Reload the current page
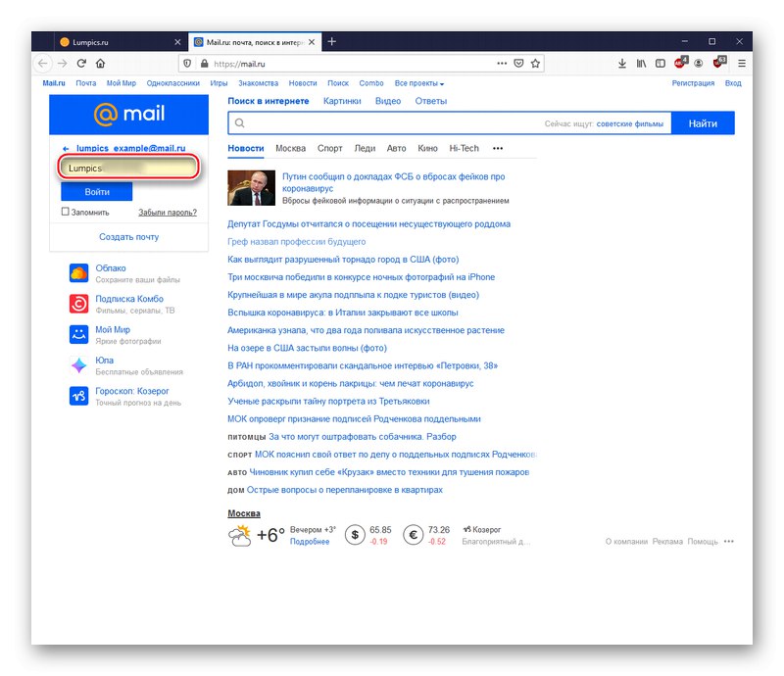The height and width of the screenshot is (676, 784). pyautogui.click(x=81, y=64)
